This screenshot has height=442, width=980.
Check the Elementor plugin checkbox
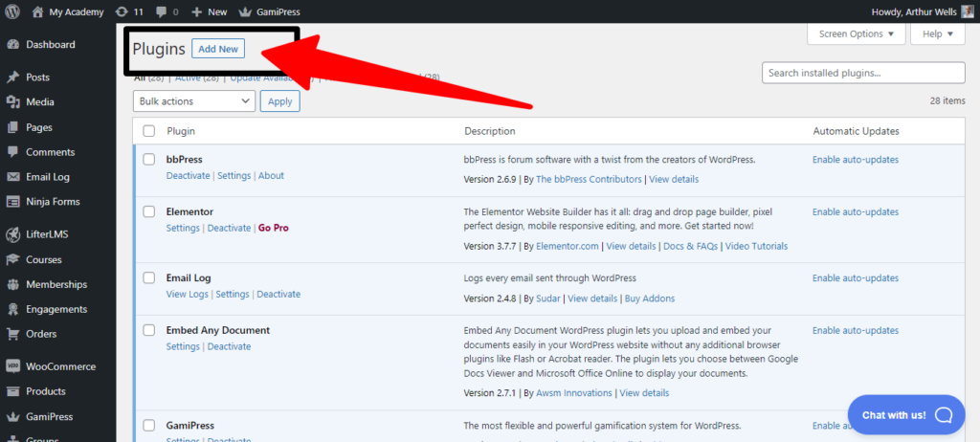pos(148,212)
